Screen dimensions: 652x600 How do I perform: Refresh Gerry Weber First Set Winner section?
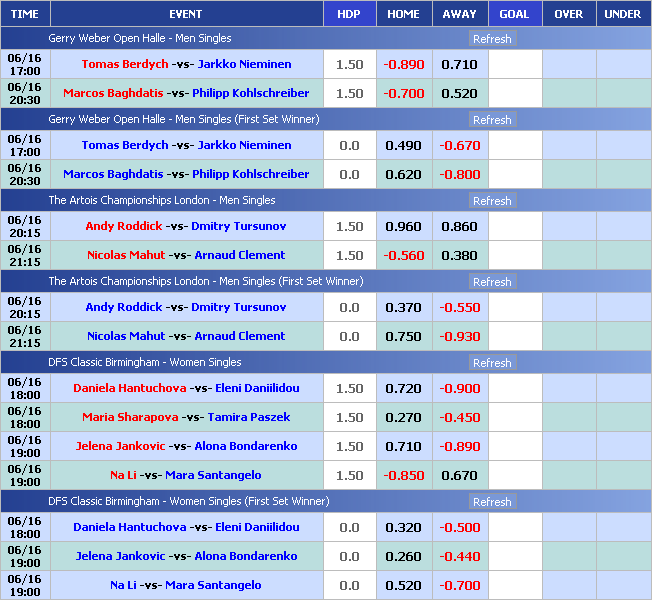[492, 120]
